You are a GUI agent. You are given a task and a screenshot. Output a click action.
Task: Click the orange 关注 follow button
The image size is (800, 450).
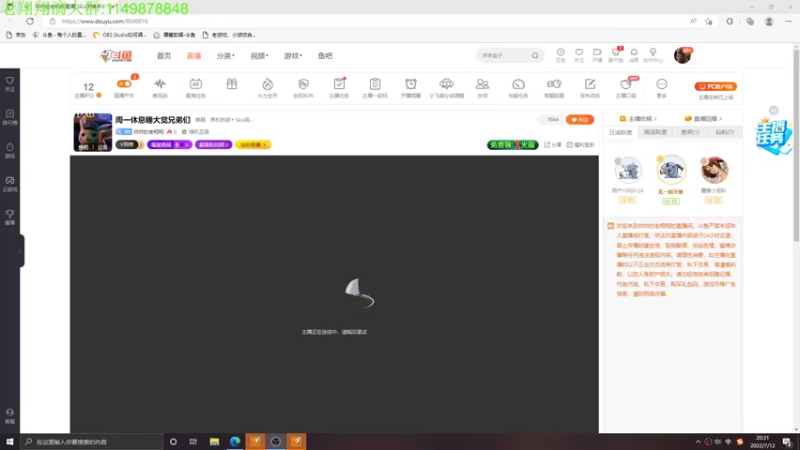pyautogui.click(x=580, y=119)
